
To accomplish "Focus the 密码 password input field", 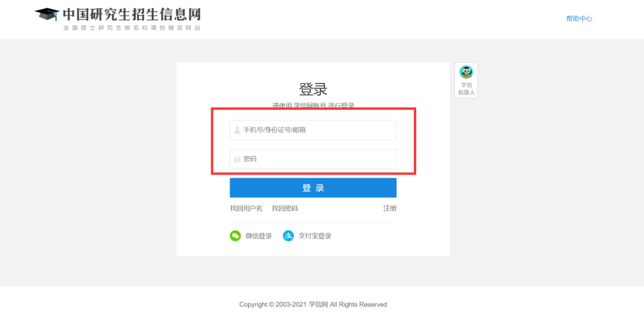I will (313, 159).
